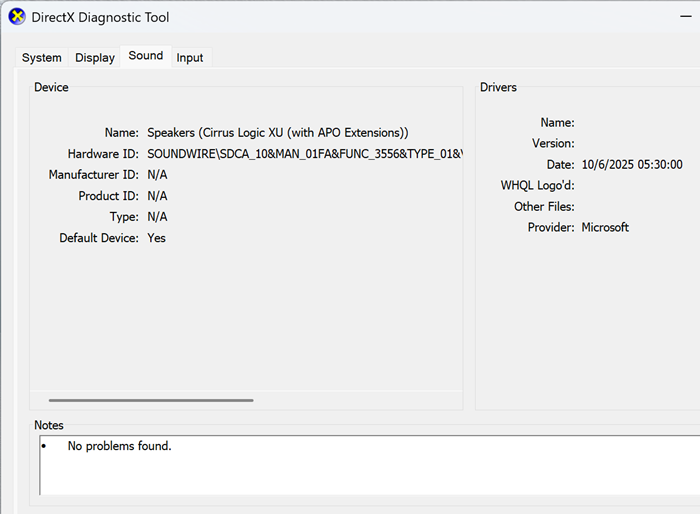The image size is (700, 514).
Task: Click the Hardware ID label
Action: pyautogui.click(x=103, y=154)
